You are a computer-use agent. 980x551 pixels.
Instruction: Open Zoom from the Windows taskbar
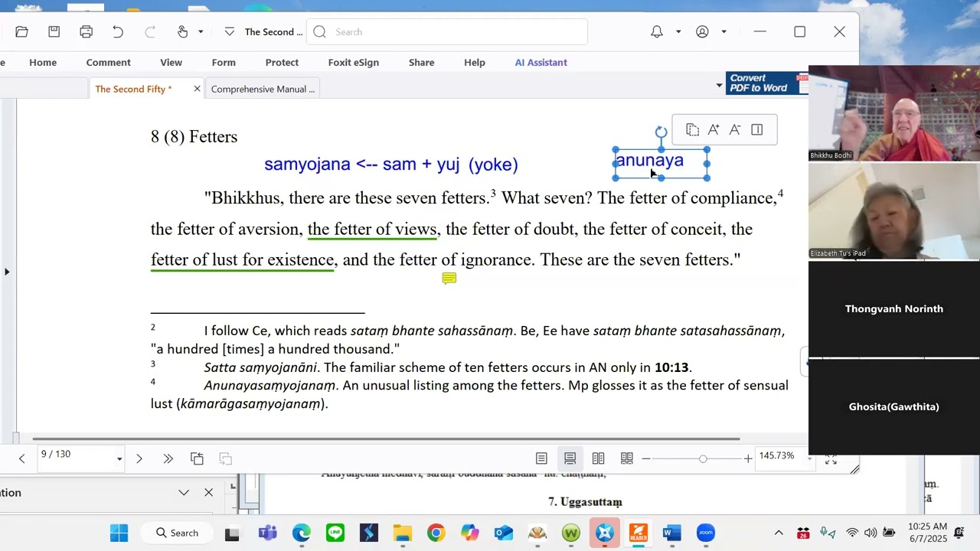(x=705, y=533)
